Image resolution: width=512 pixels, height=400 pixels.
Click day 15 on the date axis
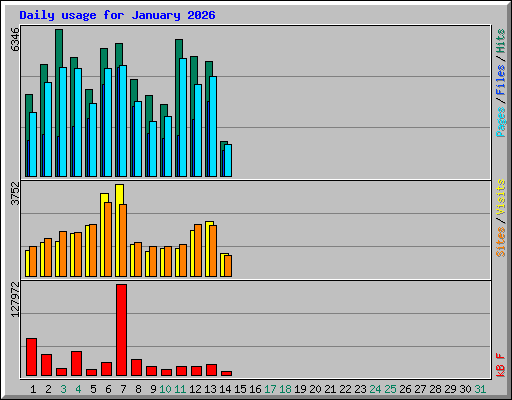[240, 389]
